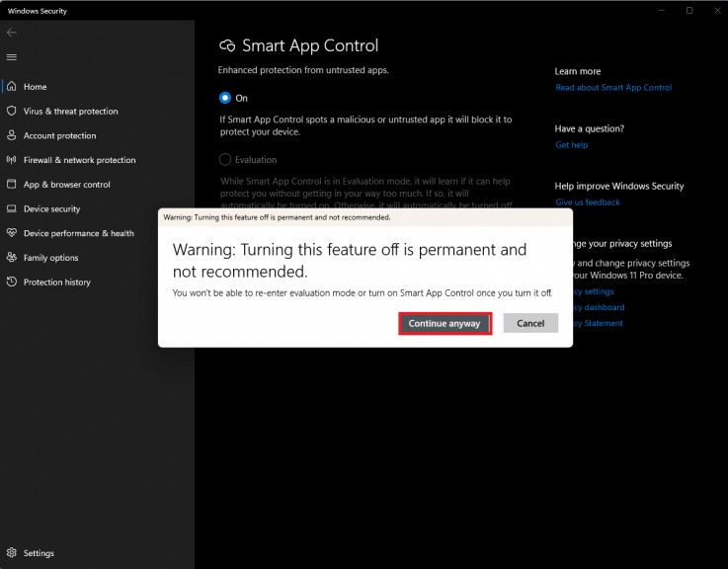Select the Evaluation radio button
728x569 pixels.
coord(225,159)
